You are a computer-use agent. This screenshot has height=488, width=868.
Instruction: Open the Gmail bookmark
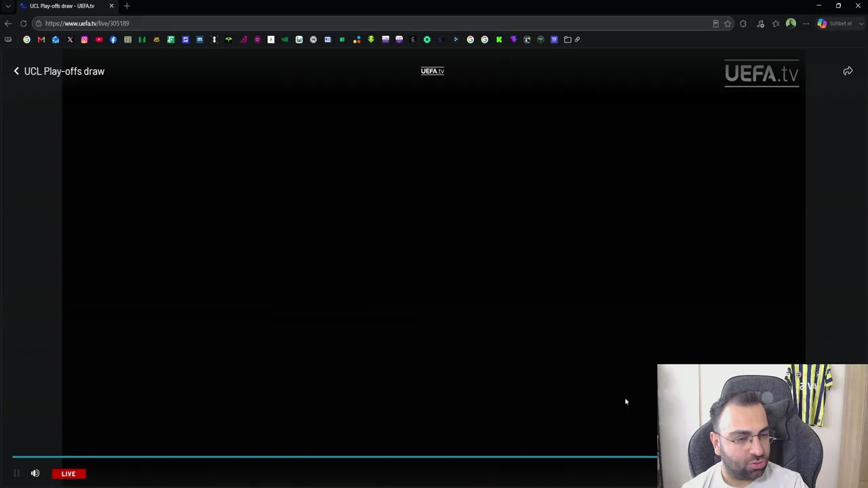41,39
